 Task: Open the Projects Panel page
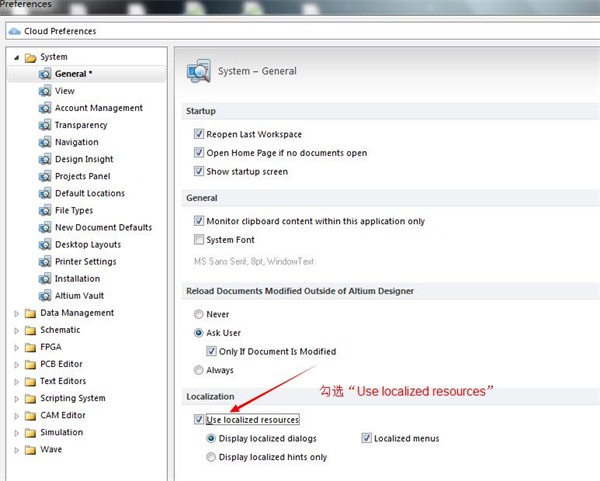tap(83, 176)
